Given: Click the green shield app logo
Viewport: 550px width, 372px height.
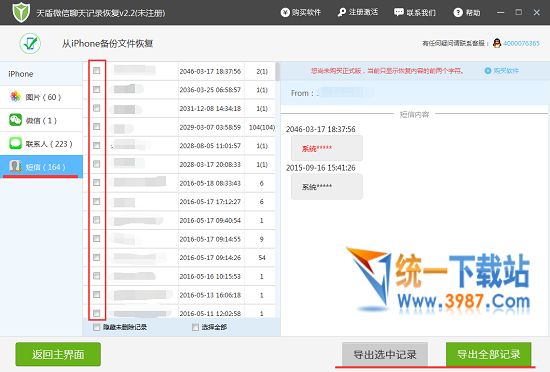Looking at the screenshot, I should (x=21, y=12).
